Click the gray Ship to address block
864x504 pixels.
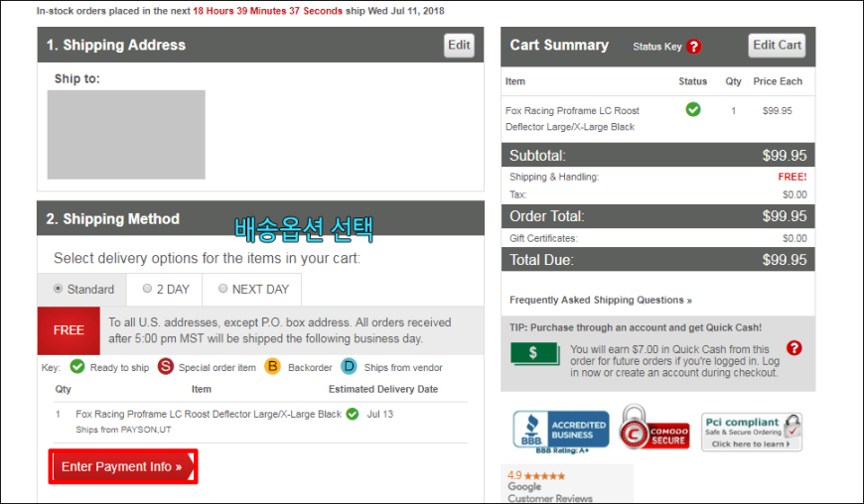126,135
